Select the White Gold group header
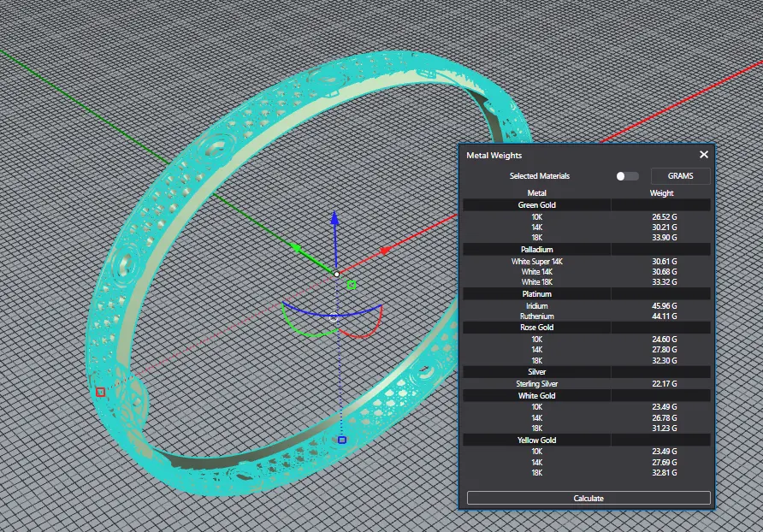Image resolution: width=763 pixels, height=532 pixels. tap(587, 396)
